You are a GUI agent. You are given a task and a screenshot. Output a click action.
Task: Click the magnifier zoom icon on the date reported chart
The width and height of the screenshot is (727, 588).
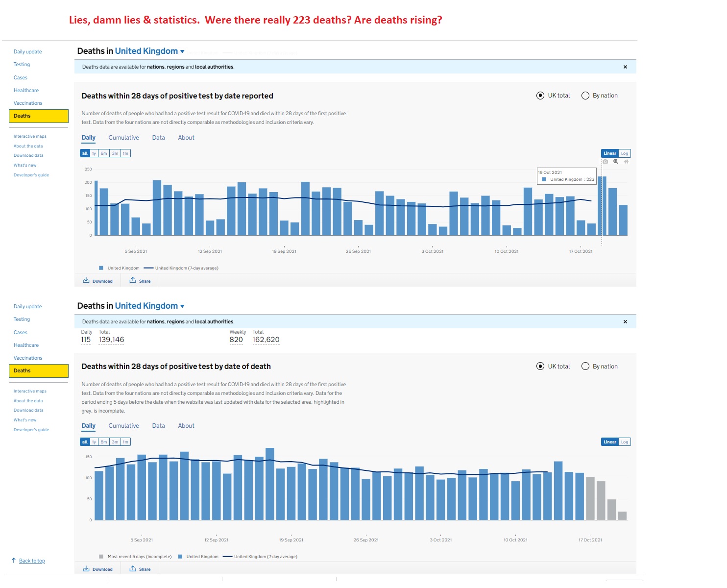tap(616, 162)
